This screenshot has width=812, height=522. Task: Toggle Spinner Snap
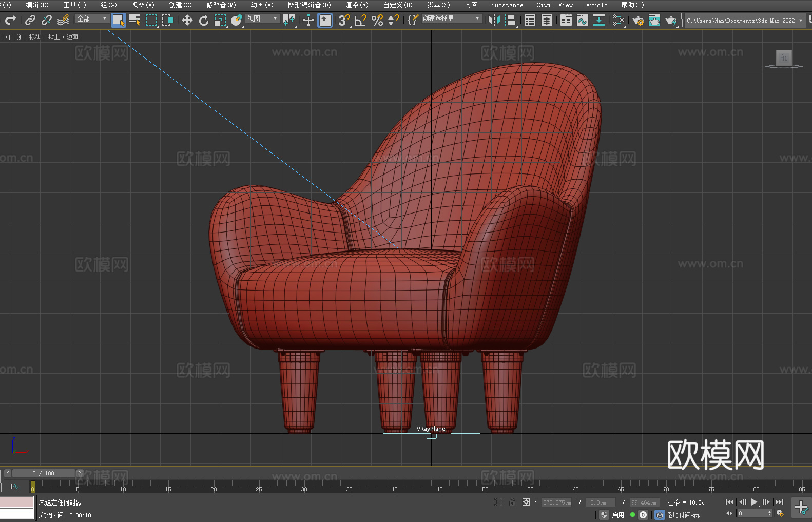pos(394,20)
